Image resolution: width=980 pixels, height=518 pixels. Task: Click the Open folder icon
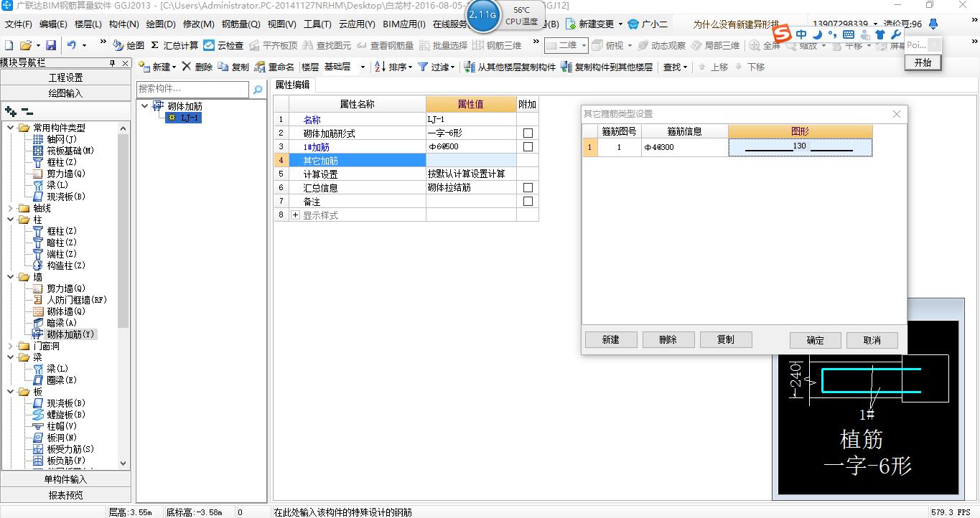[x=25, y=45]
